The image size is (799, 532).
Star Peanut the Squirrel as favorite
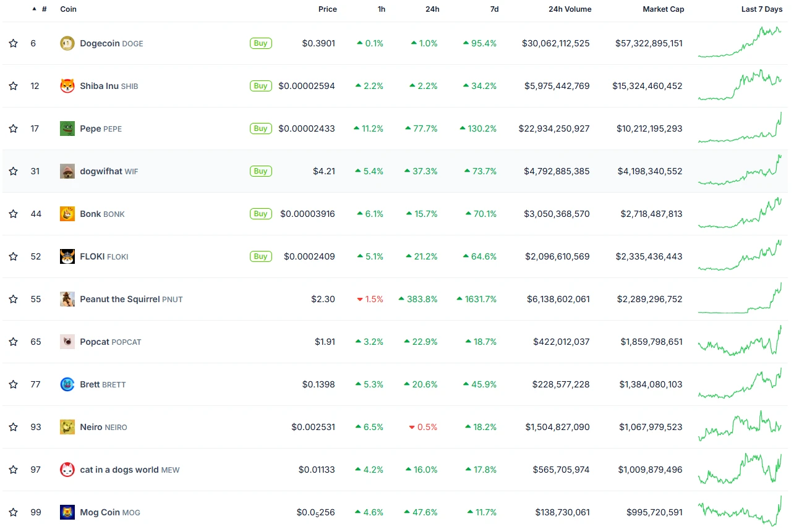click(13, 299)
